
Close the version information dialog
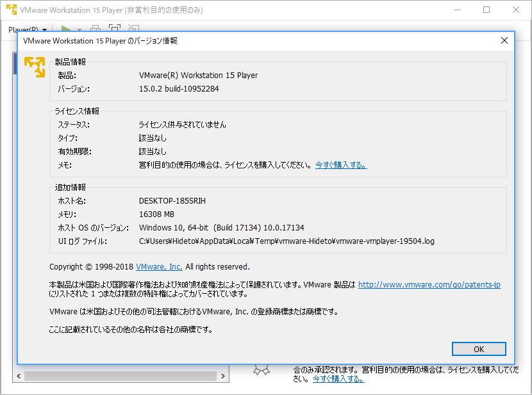tap(504, 40)
